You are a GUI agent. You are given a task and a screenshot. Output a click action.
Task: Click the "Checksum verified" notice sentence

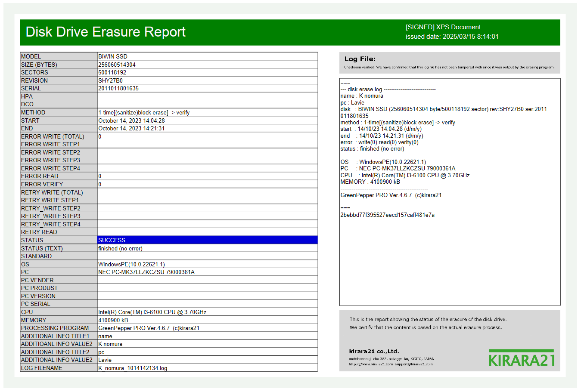pyautogui.click(x=449, y=67)
